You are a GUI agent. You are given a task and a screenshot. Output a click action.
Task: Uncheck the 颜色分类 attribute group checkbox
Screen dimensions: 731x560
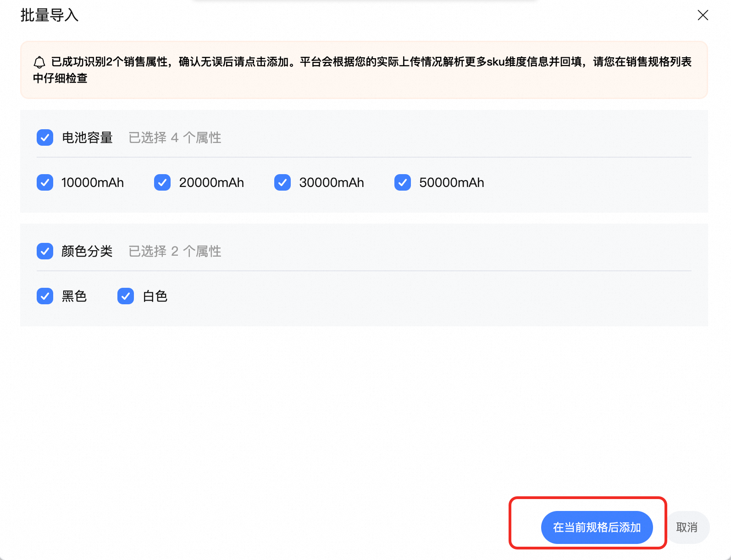(45, 251)
